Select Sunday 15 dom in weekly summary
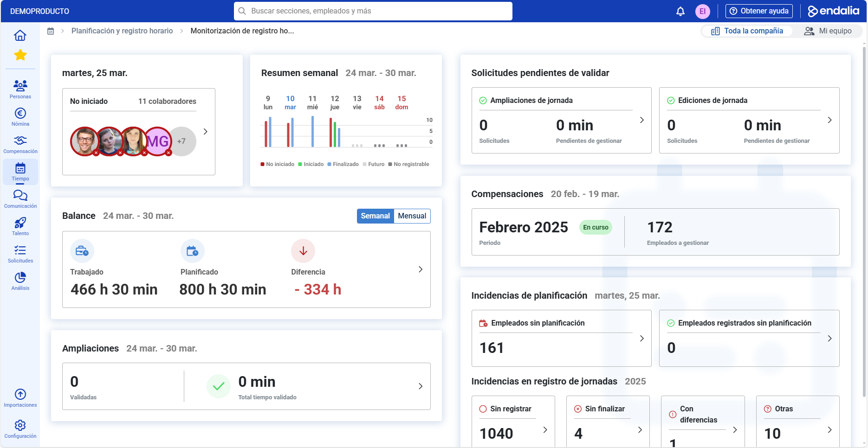 pos(402,102)
